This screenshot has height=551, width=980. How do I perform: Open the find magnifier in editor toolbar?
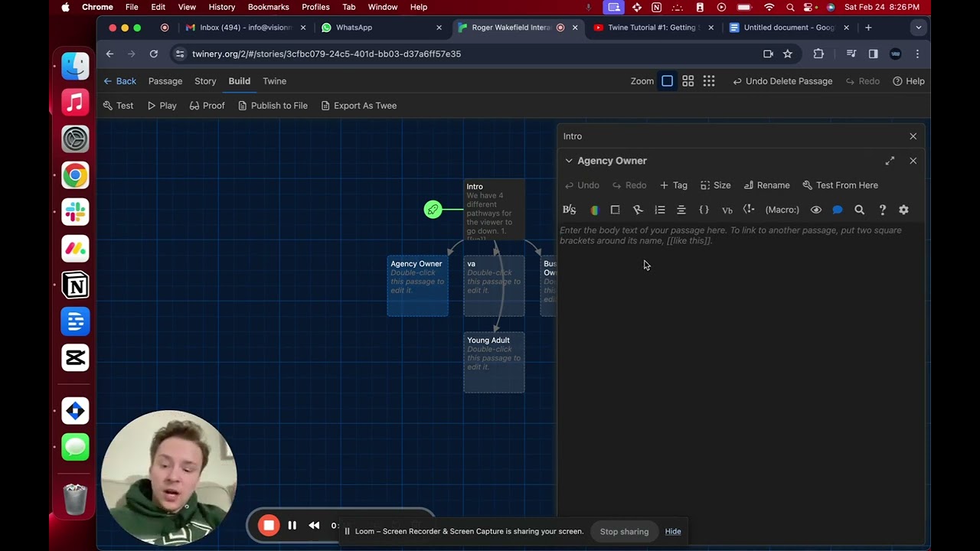pos(860,210)
